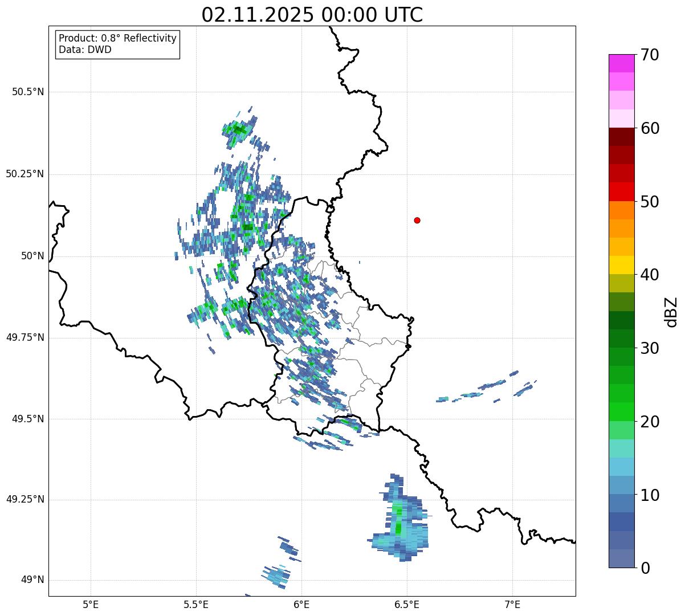Click the 30 colorbar tick value
Viewport: 685px width, 616px height.
(x=650, y=348)
